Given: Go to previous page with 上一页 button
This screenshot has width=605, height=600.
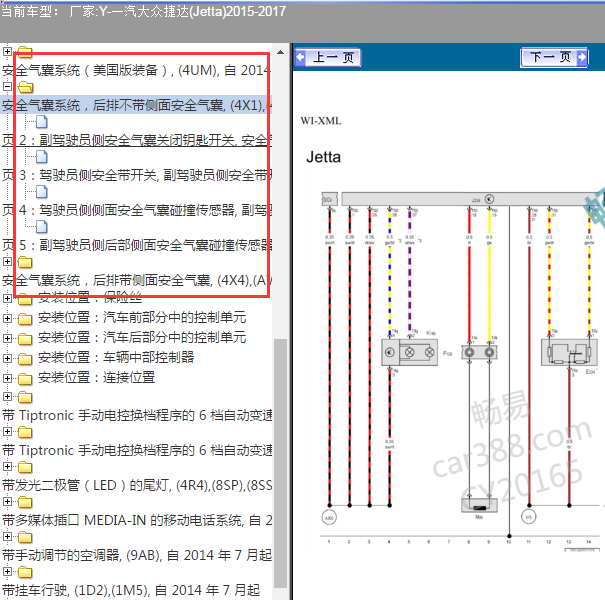Looking at the screenshot, I should pyautogui.click(x=328, y=57).
